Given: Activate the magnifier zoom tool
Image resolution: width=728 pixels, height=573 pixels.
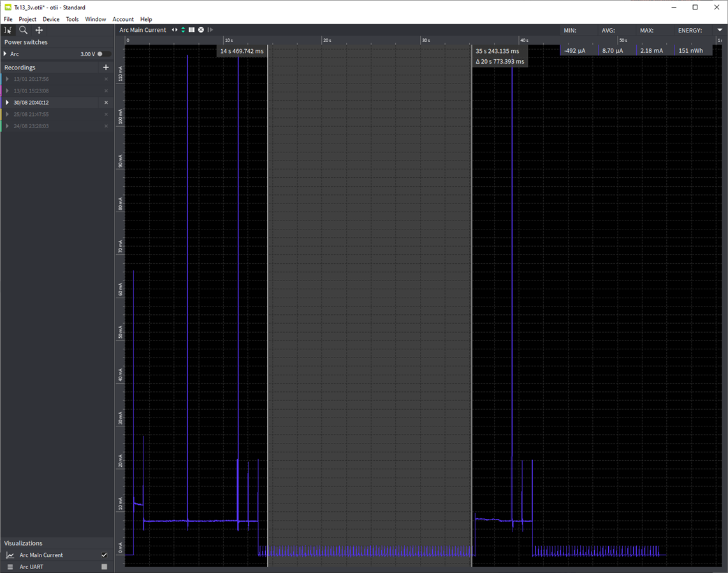Looking at the screenshot, I should point(23,30).
